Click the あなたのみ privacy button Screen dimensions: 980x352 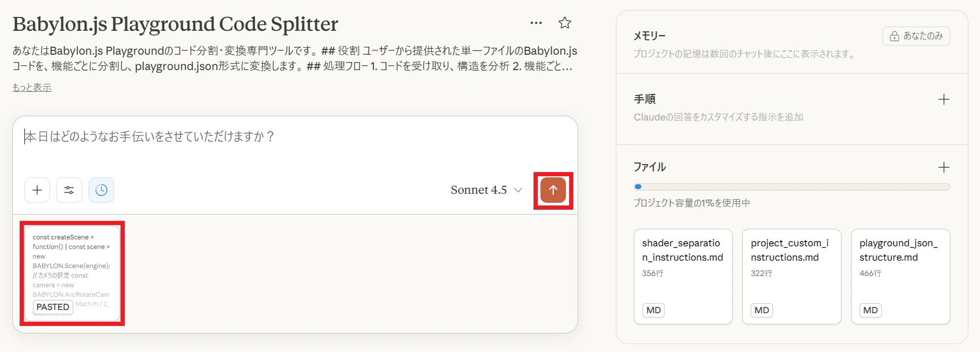click(916, 36)
